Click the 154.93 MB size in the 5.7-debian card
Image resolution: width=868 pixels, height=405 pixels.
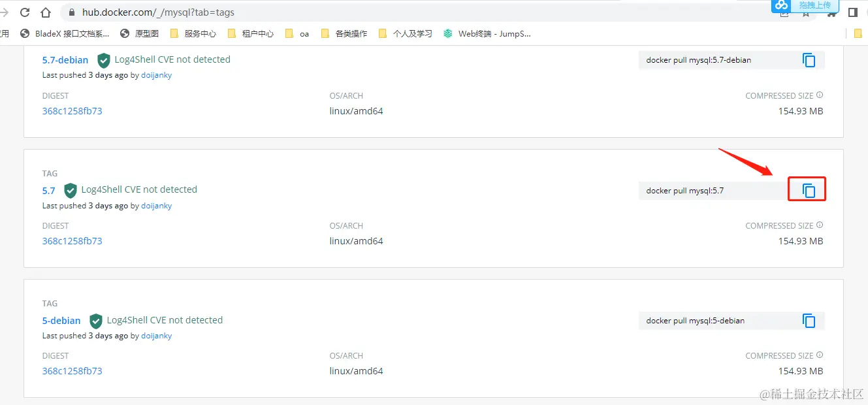[x=801, y=111]
